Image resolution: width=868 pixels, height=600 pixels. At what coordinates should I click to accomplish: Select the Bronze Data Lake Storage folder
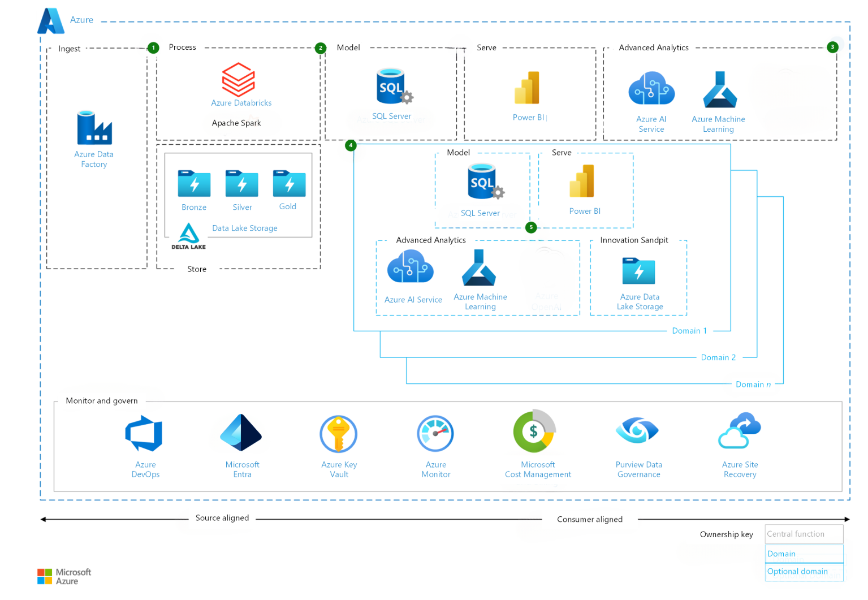(193, 184)
